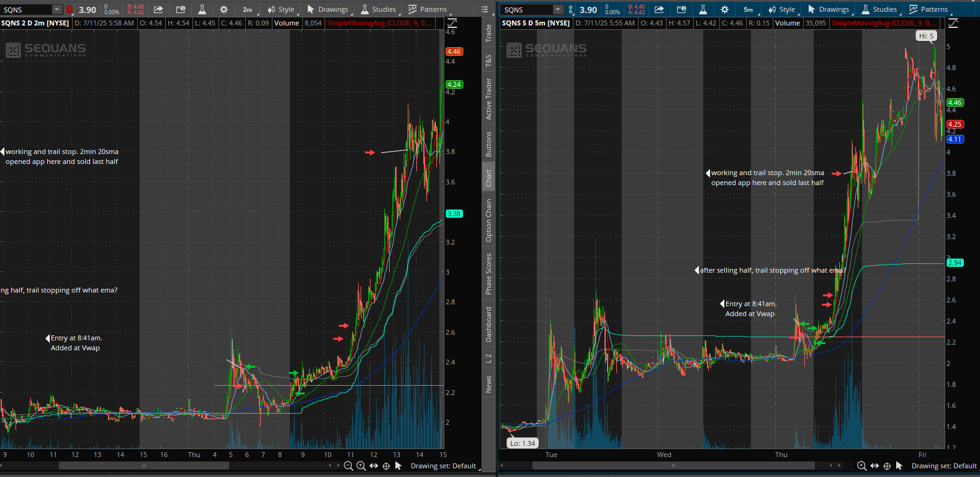The width and height of the screenshot is (980, 477).
Task: Open the symbol dropdown arrow on the right chart
Action: pos(558,10)
